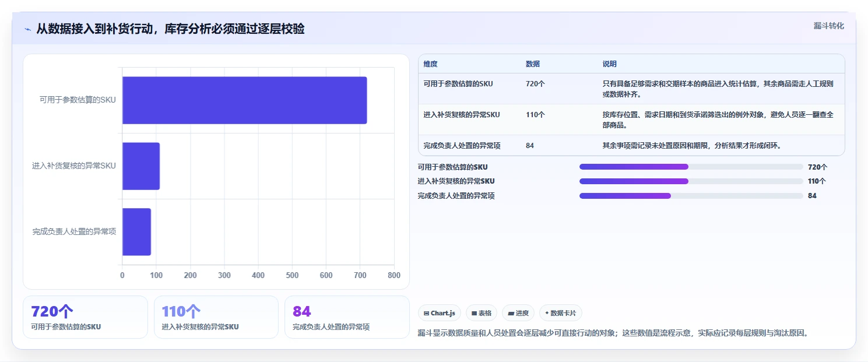
Task: Click footer note starting 漏斗显示数据质量
Action: (x=613, y=333)
